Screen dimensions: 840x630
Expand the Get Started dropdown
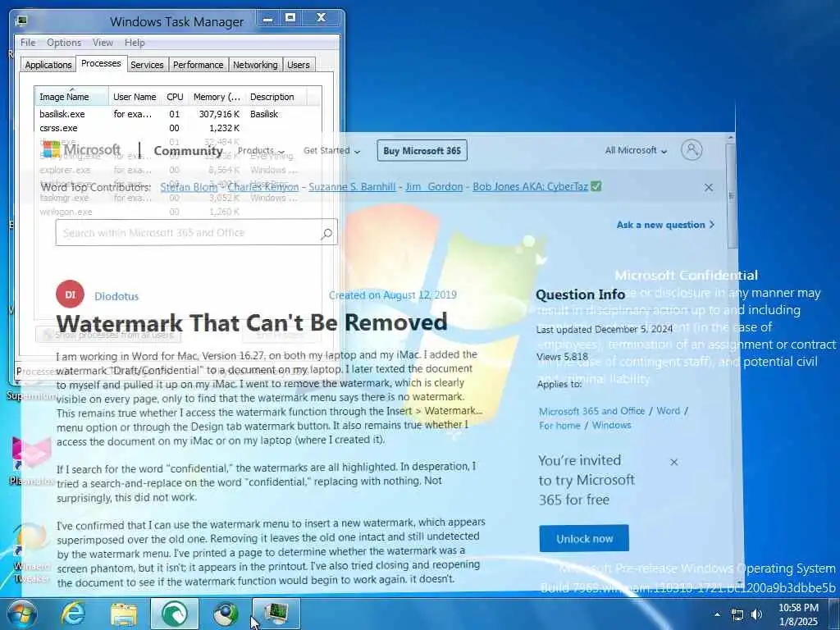(331, 151)
